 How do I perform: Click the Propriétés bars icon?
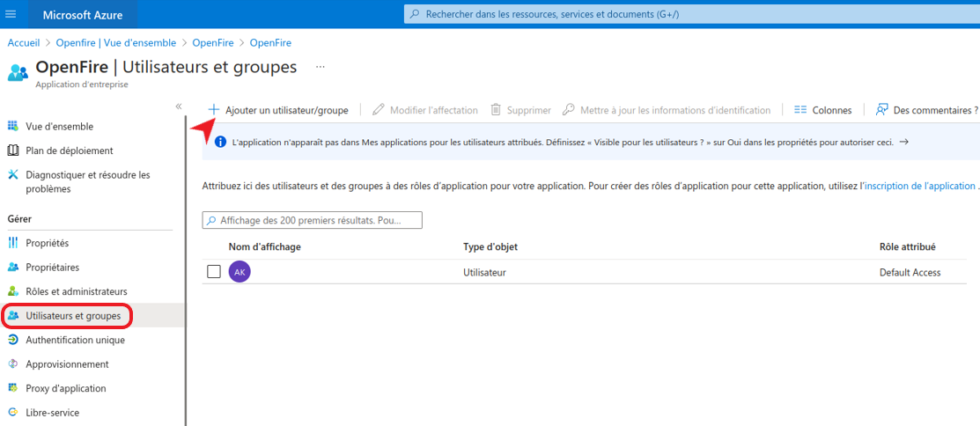12,243
